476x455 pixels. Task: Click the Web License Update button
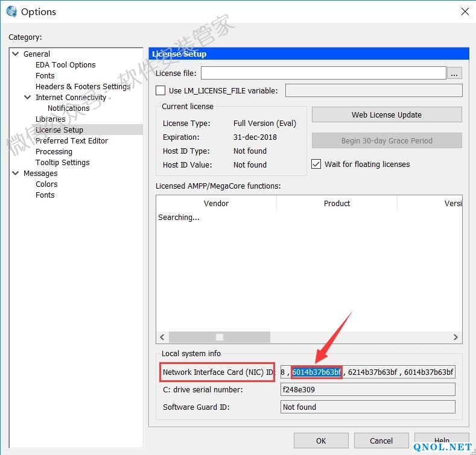click(x=386, y=115)
